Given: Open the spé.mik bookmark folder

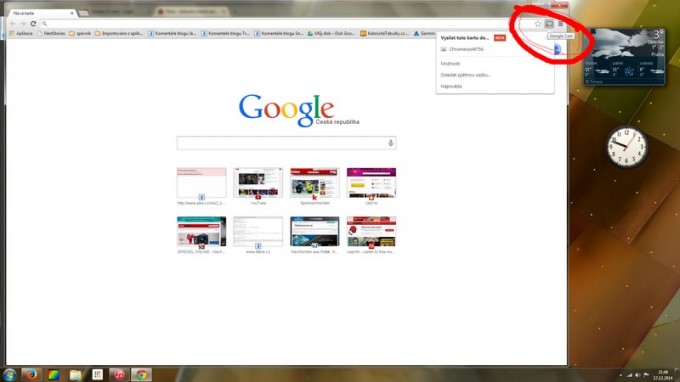Looking at the screenshot, I should (80, 33).
